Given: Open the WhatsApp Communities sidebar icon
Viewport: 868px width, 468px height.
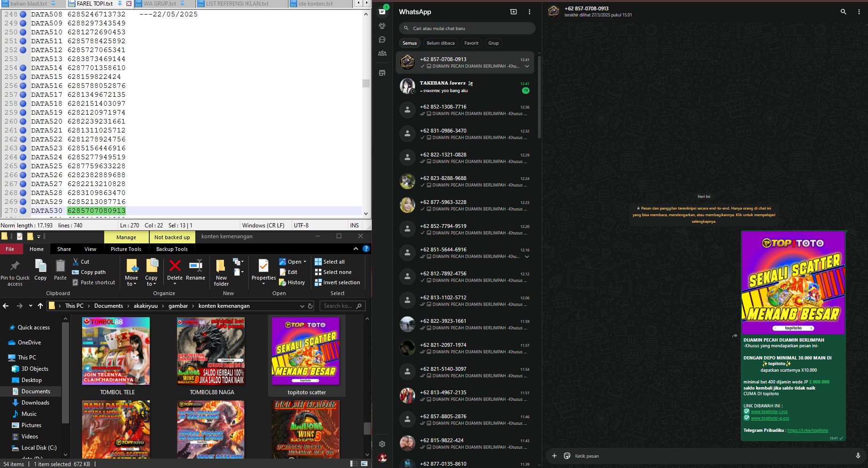Looking at the screenshot, I should (x=382, y=53).
